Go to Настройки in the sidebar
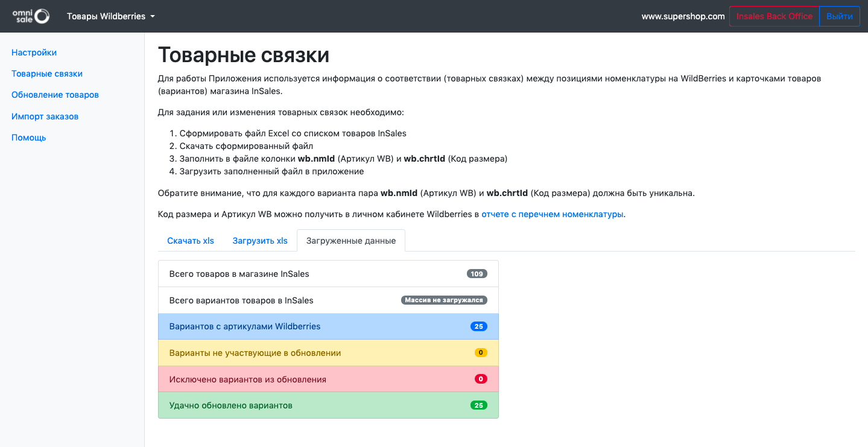 pyautogui.click(x=34, y=52)
